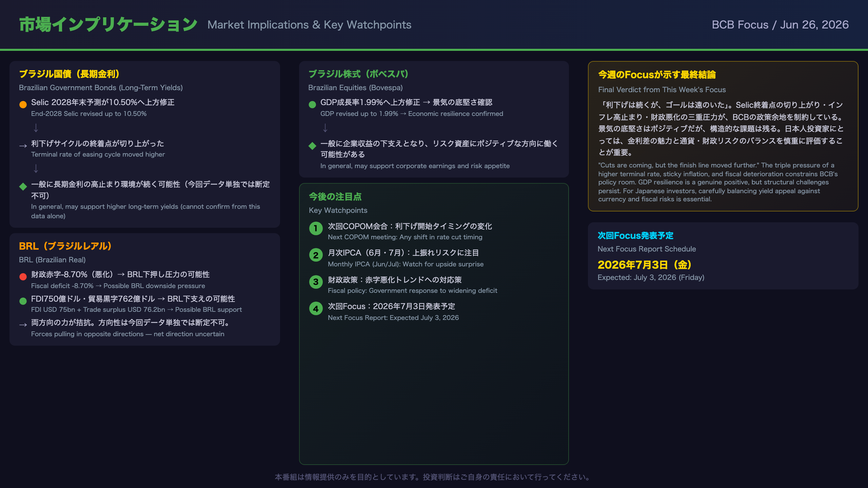868x488 pixels.
Task: Click Monthly IPCA (Jun/Jul) English line
Action: (406, 264)
